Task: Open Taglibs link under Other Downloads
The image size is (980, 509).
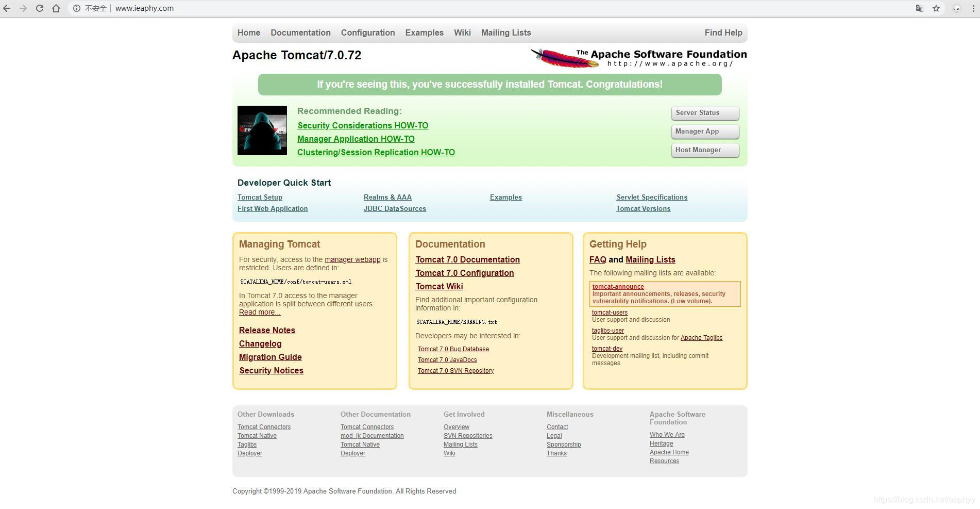Action: 247,445
